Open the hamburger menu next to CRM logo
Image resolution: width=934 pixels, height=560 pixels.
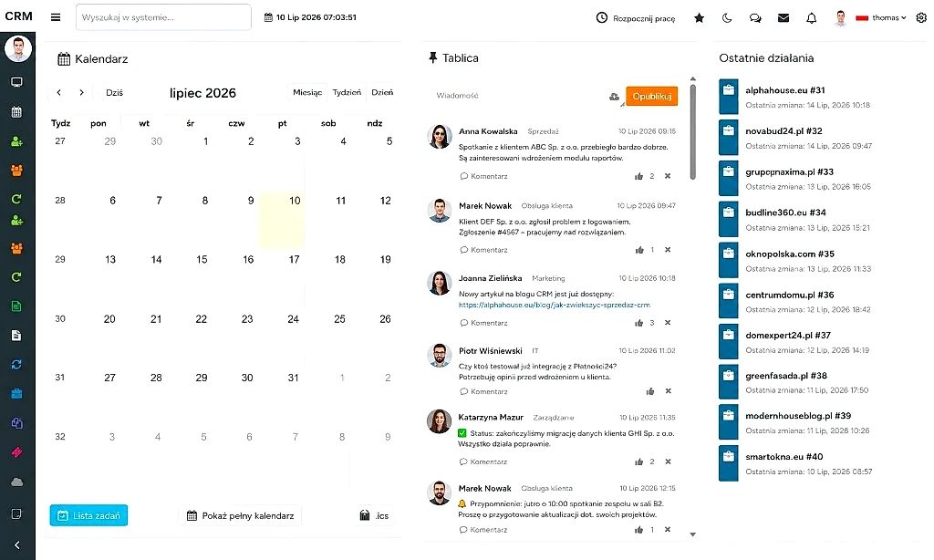point(56,17)
